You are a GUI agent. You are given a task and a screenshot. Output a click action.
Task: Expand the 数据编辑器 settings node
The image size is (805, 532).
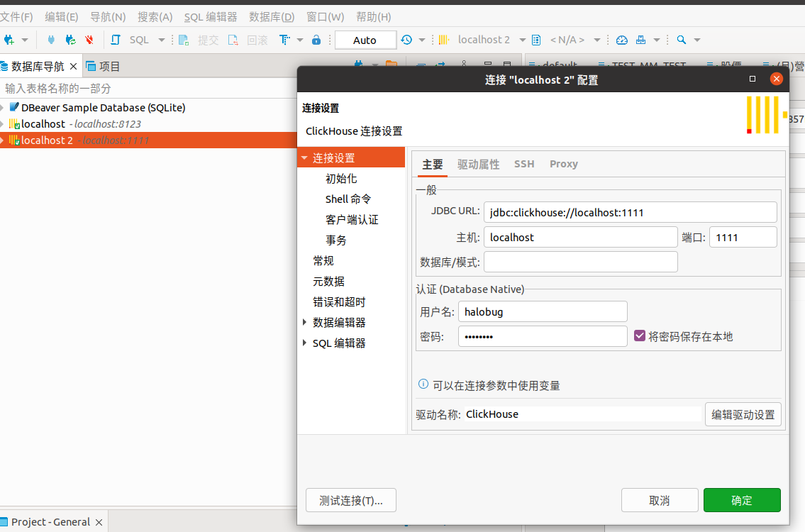click(x=305, y=322)
